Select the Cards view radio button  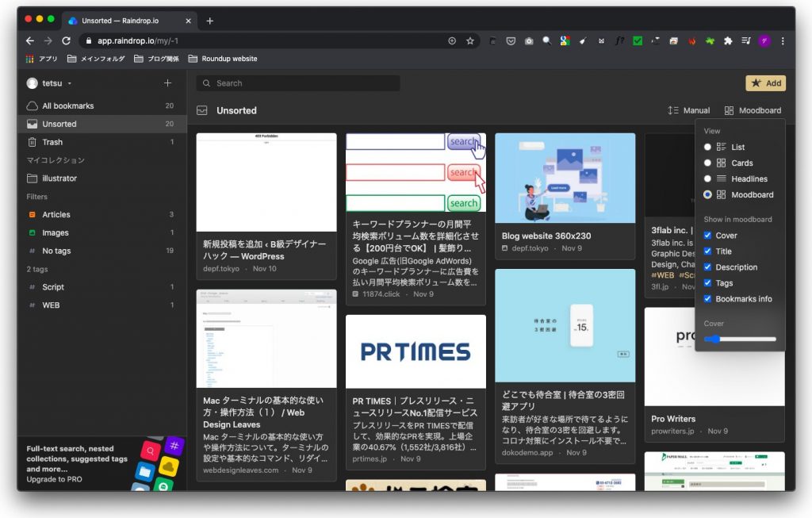click(x=707, y=163)
